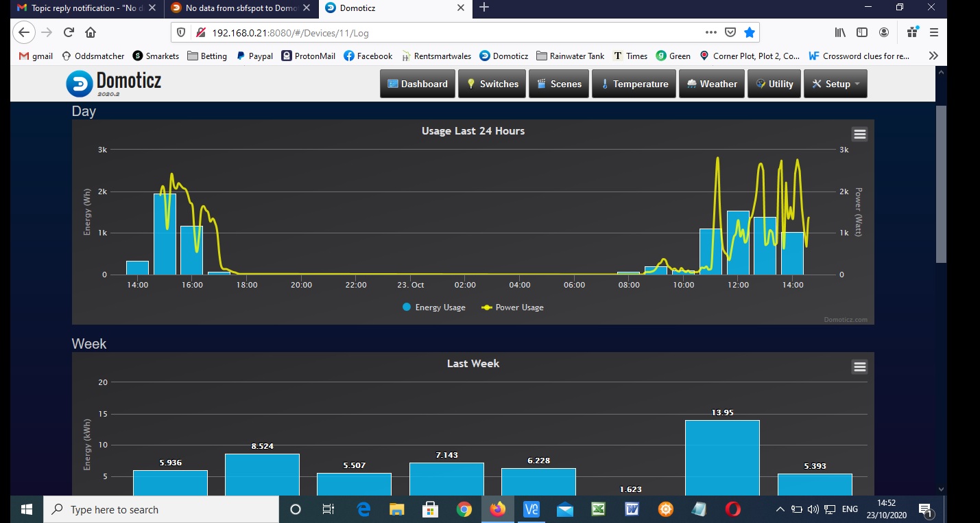
Task: Open Cortana from the taskbar
Action: 296,509
